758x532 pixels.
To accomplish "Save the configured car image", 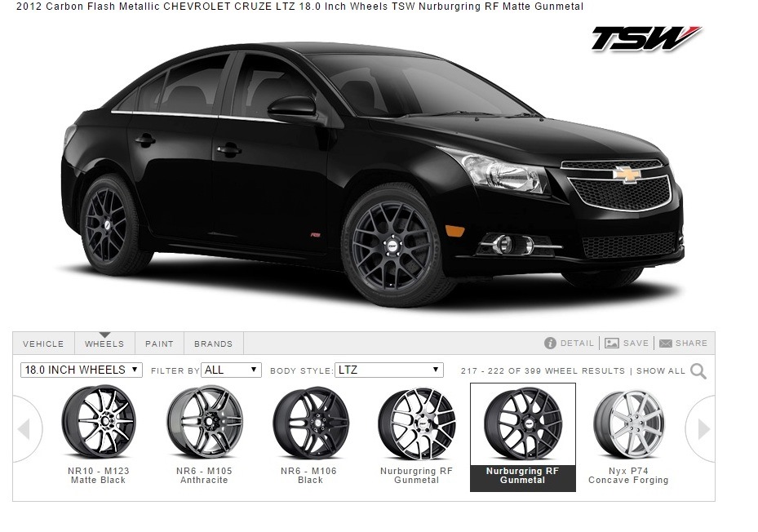I will pyautogui.click(x=627, y=343).
